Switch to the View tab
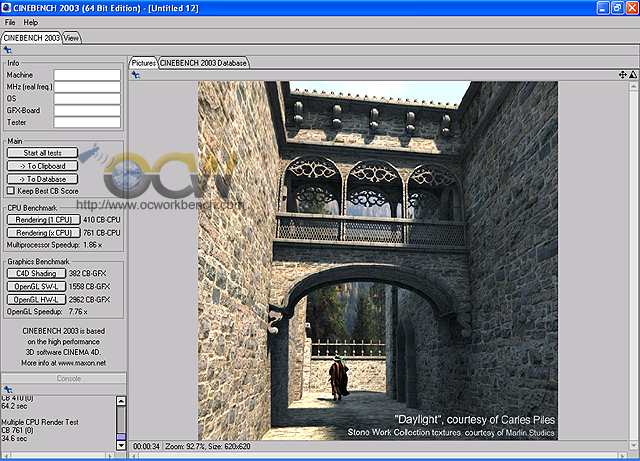 [71, 38]
